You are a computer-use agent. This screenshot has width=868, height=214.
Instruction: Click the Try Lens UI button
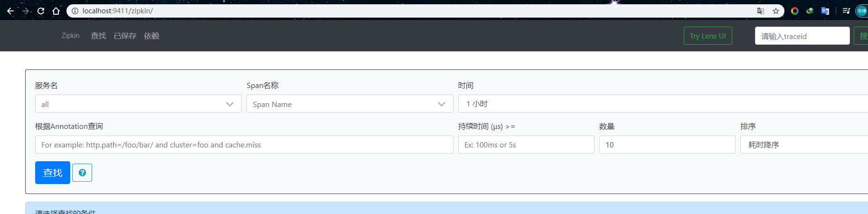click(x=708, y=36)
